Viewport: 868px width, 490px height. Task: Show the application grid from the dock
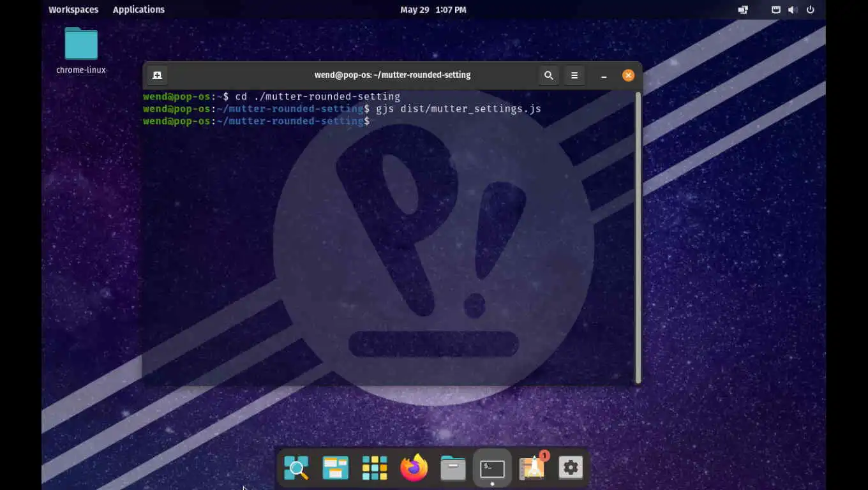point(375,468)
